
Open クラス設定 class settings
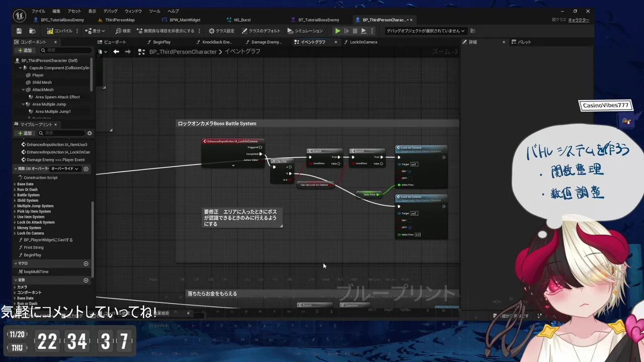(221, 31)
